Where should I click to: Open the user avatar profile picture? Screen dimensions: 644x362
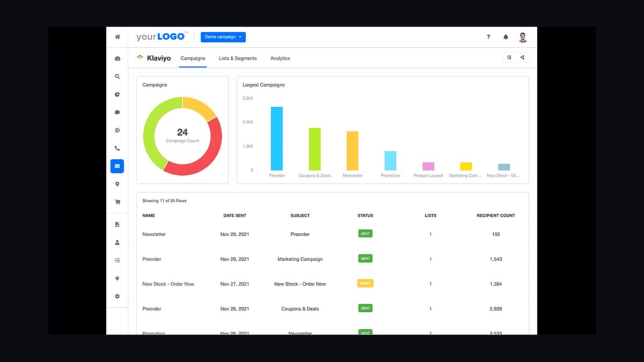point(523,37)
